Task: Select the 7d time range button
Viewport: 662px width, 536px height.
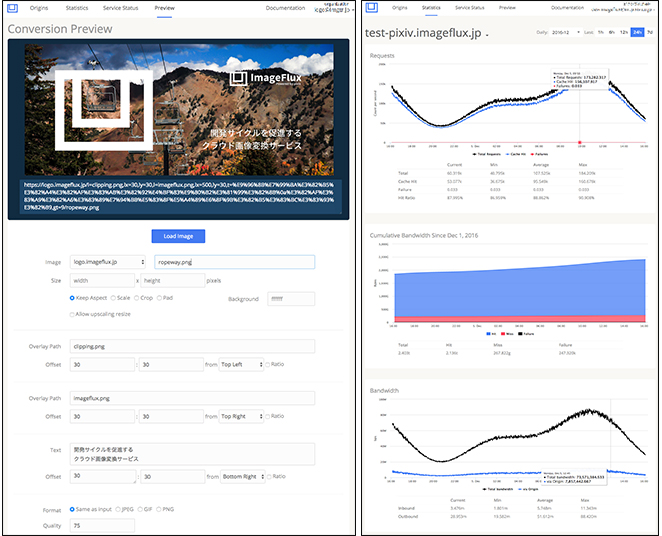Action: [x=650, y=32]
